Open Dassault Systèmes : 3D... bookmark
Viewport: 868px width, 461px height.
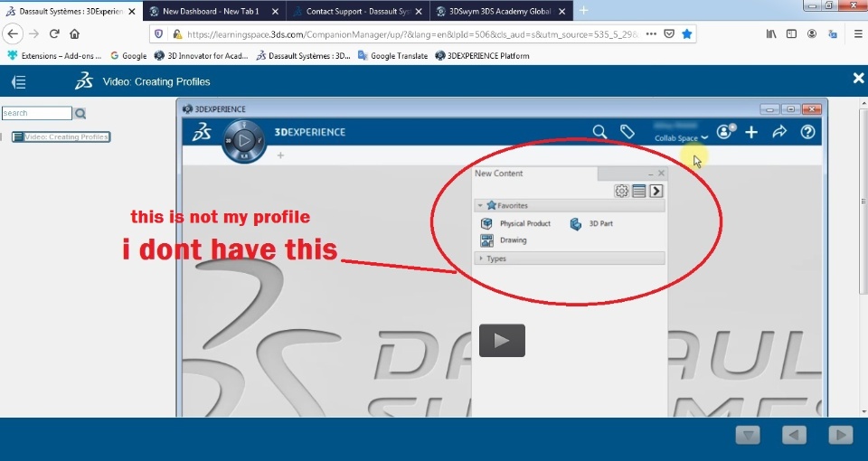pyautogui.click(x=304, y=55)
